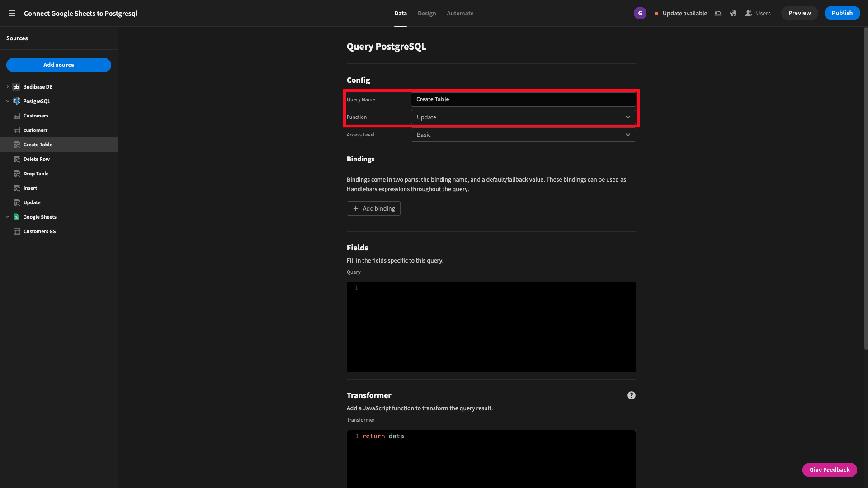Click the Create Table query icon
This screenshot has width=868, height=488.
pyautogui.click(x=17, y=144)
